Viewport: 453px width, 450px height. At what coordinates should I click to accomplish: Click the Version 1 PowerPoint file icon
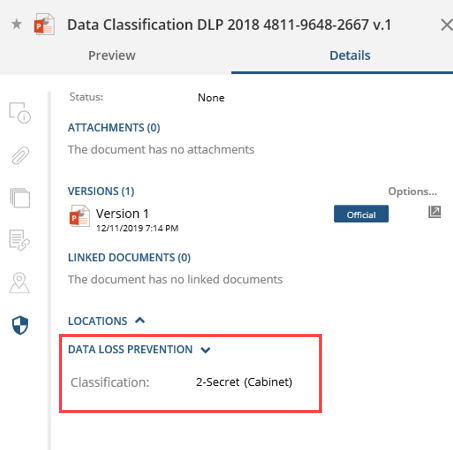click(79, 216)
